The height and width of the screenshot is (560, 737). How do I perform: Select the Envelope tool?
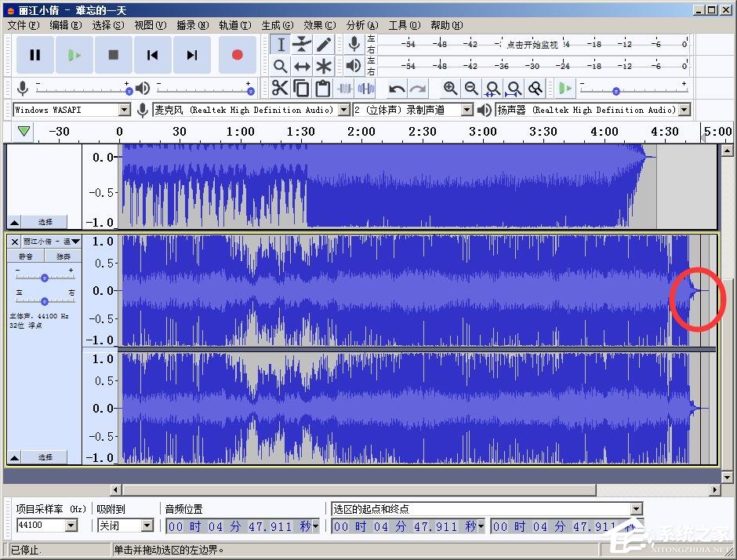302,45
